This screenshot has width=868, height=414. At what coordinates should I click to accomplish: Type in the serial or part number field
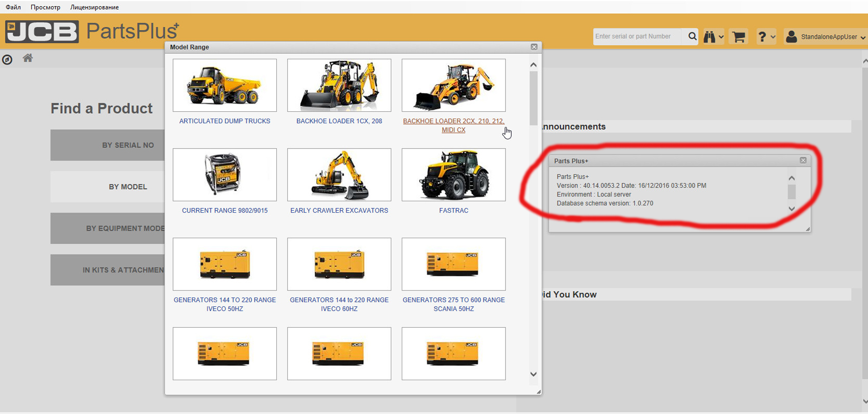tap(636, 36)
